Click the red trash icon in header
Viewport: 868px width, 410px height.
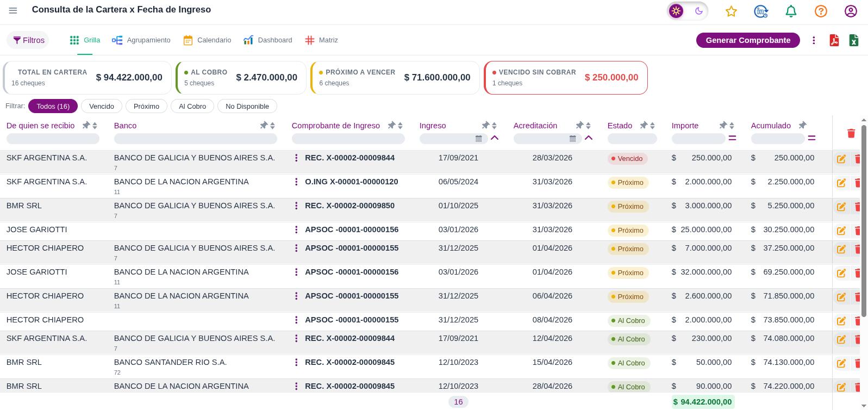851,133
